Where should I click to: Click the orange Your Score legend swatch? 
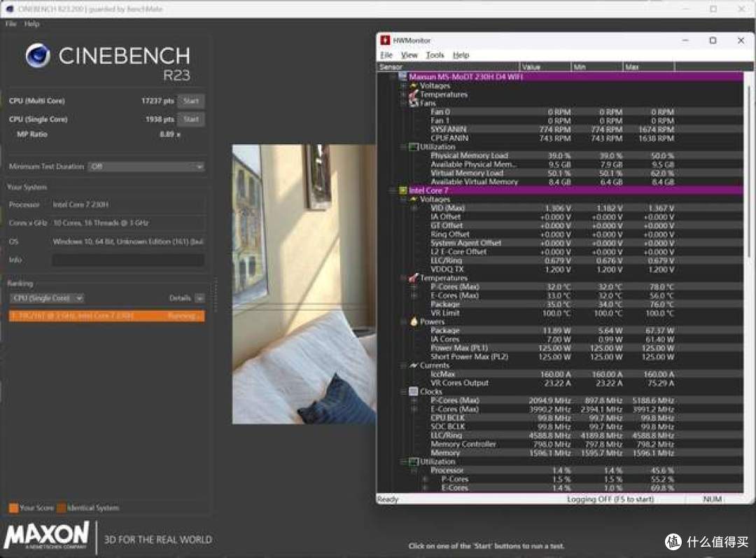(x=13, y=508)
